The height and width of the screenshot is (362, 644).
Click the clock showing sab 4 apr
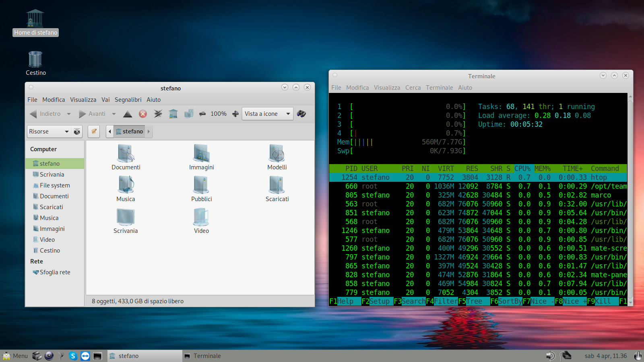pos(606,356)
